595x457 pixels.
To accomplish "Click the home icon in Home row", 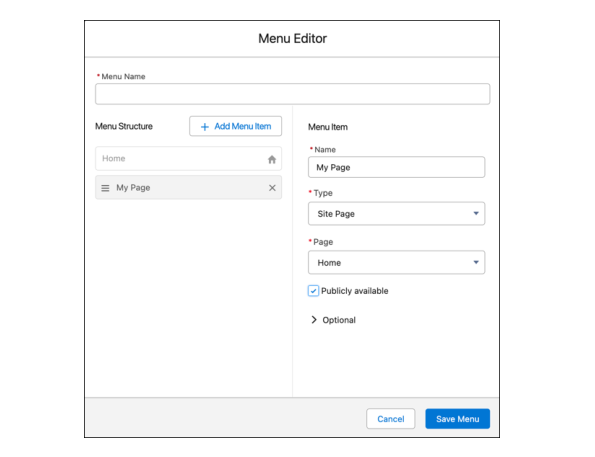I will click(272, 159).
